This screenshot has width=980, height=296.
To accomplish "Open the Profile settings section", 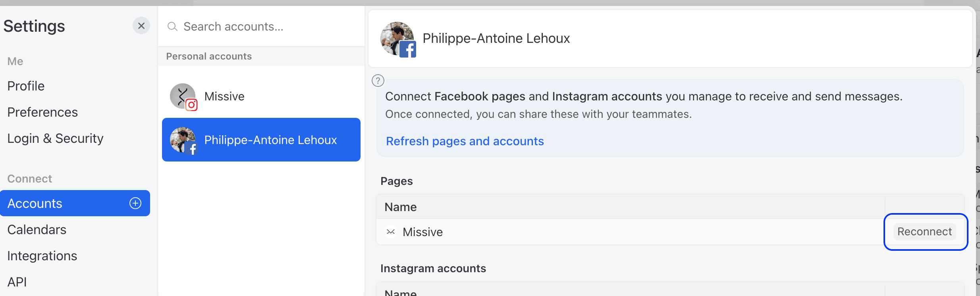I will click(26, 86).
